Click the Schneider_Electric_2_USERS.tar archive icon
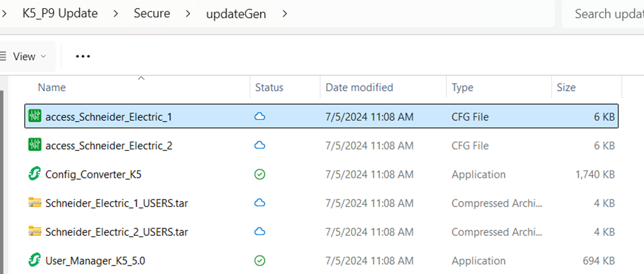This screenshot has width=644, height=274. (x=35, y=232)
